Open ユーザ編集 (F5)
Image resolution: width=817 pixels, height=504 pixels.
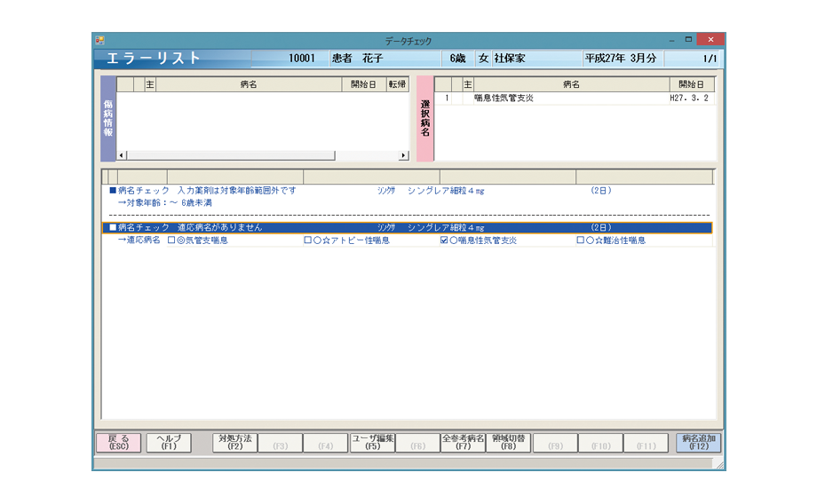(x=372, y=443)
